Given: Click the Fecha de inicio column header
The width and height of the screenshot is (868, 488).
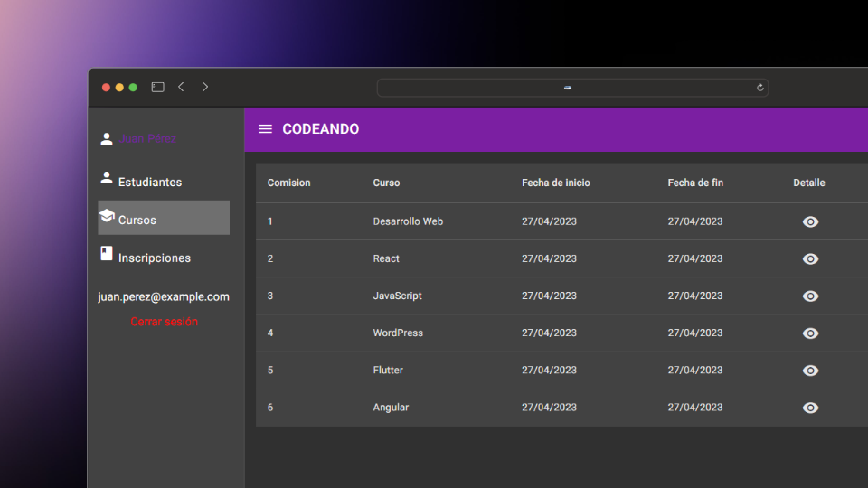Looking at the screenshot, I should tap(555, 183).
